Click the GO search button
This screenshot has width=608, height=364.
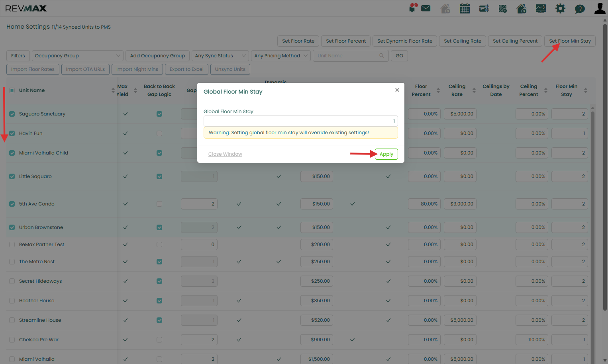[x=399, y=56]
